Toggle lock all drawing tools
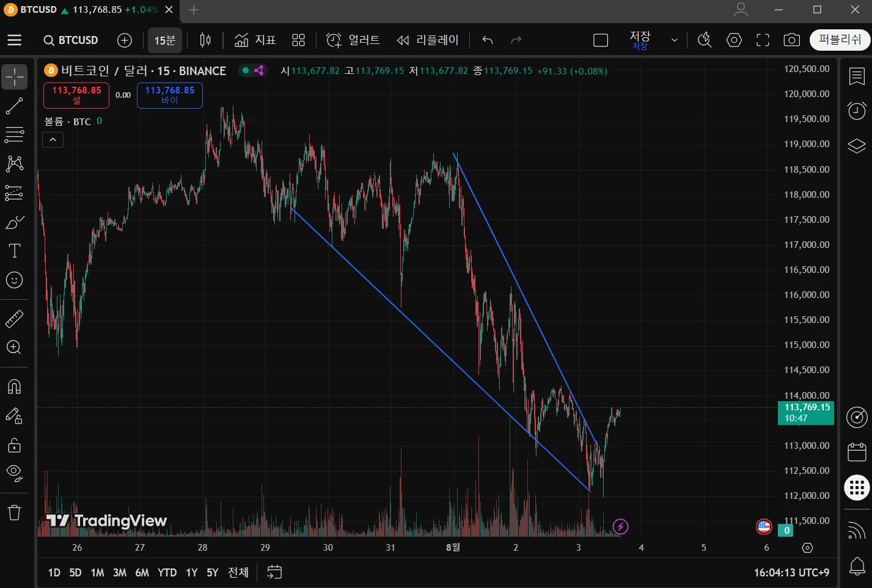Viewport: 872px width, 588px height. click(14, 445)
